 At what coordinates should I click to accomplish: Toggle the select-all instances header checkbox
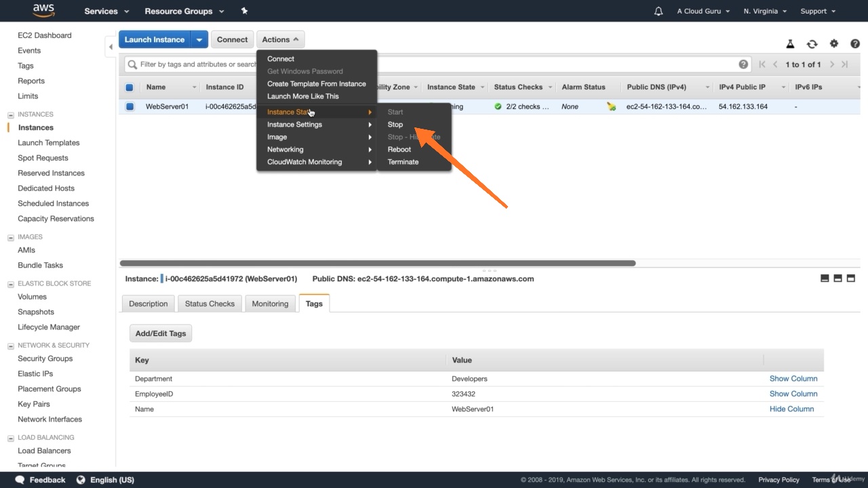click(x=130, y=87)
